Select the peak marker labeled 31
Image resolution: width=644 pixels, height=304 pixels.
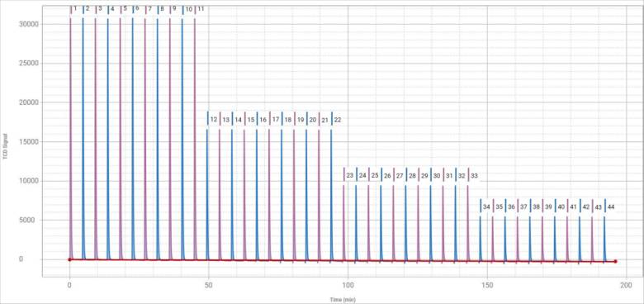(x=448, y=175)
